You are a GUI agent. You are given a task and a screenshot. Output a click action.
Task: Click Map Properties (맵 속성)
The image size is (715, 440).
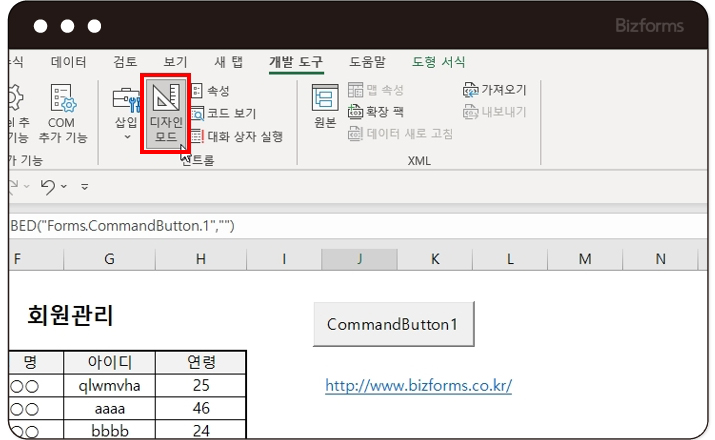click(376, 90)
